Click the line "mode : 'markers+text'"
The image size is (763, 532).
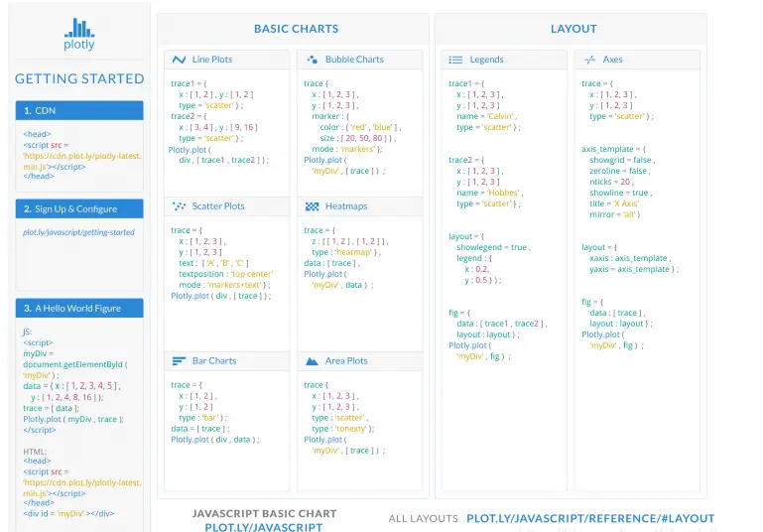click(x=224, y=285)
